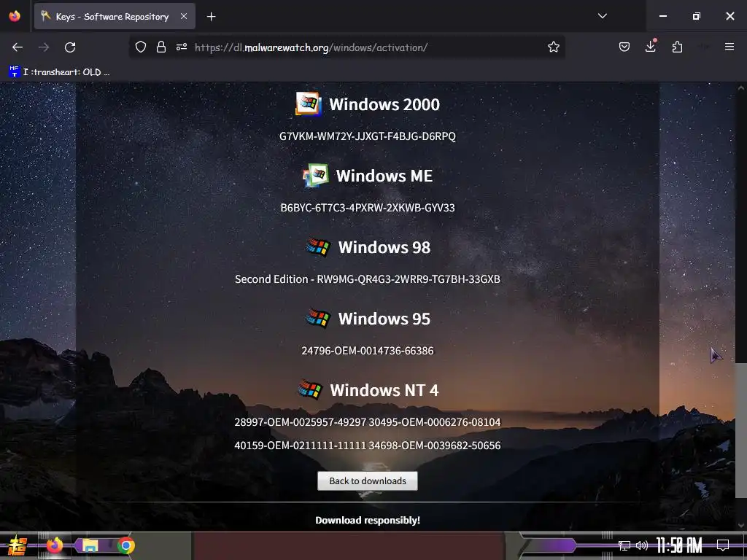Open the Extensions puzzle icon
The height and width of the screenshot is (560, 747).
tap(677, 47)
